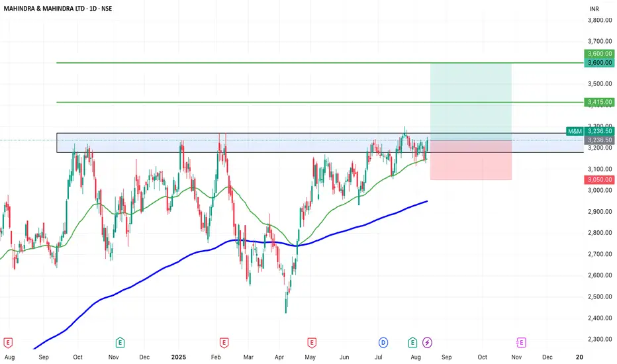Open the INR currency selector
The height and width of the screenshot is (364, 617).
coord(594,9)
